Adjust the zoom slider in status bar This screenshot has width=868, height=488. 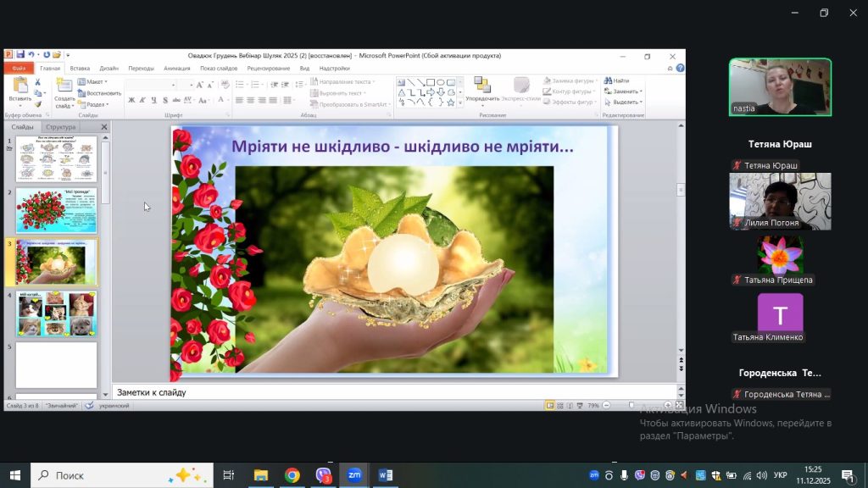click(630, 406)
